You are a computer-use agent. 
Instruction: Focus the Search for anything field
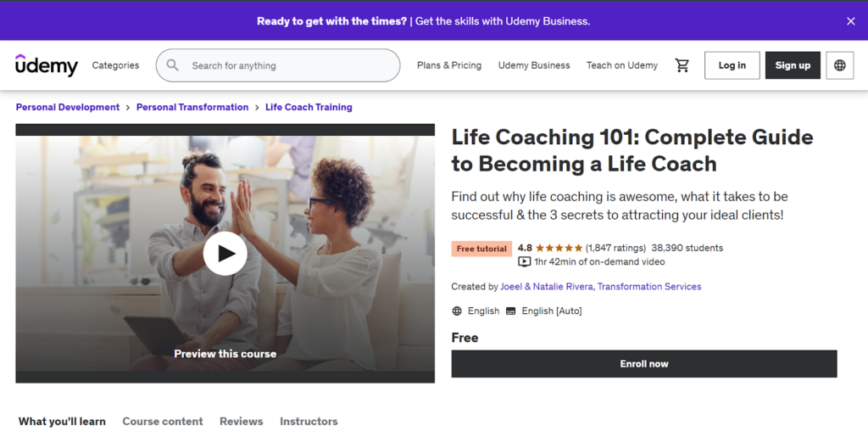coord(278,65)
